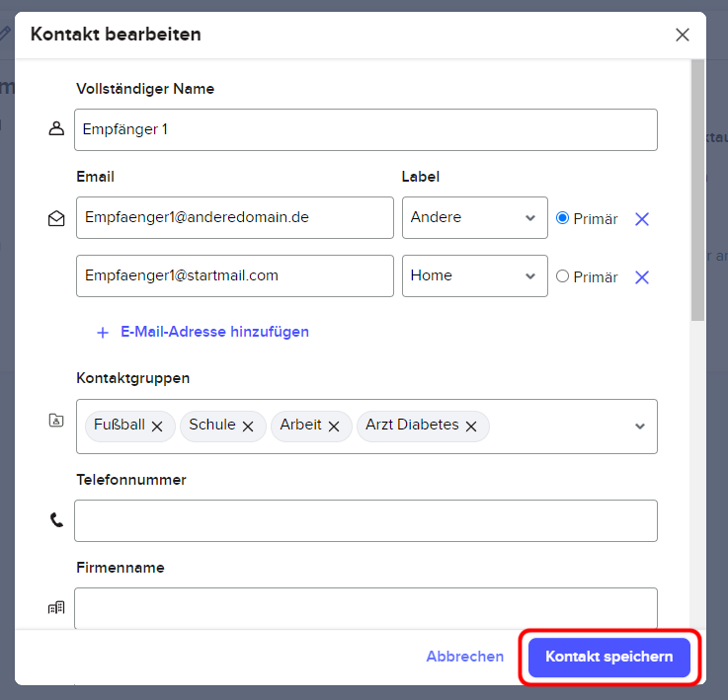
Task: Expand the Kontaktgruppen dropdown arrow
Action: [x=640, y=427]
